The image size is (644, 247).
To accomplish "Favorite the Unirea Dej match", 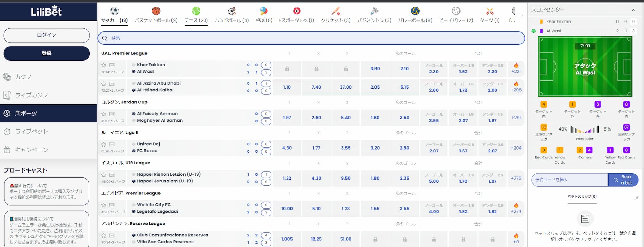I will pyautogui.click(x=103, y=144).
